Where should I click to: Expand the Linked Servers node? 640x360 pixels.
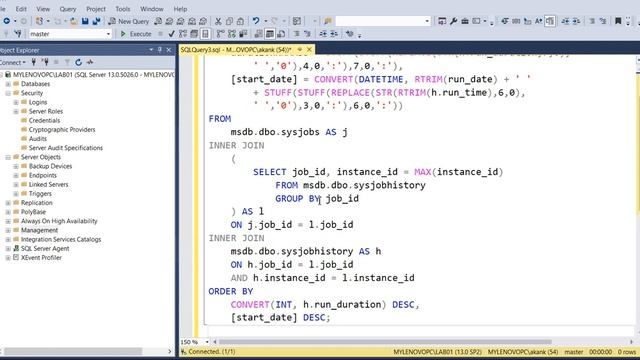tap(16, 184)
